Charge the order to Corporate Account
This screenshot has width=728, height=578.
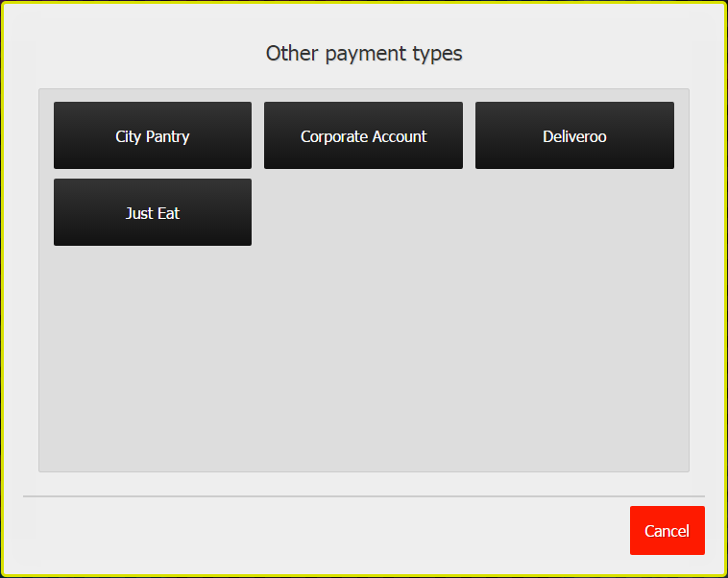pyautogui.click(x=363, y=135)
